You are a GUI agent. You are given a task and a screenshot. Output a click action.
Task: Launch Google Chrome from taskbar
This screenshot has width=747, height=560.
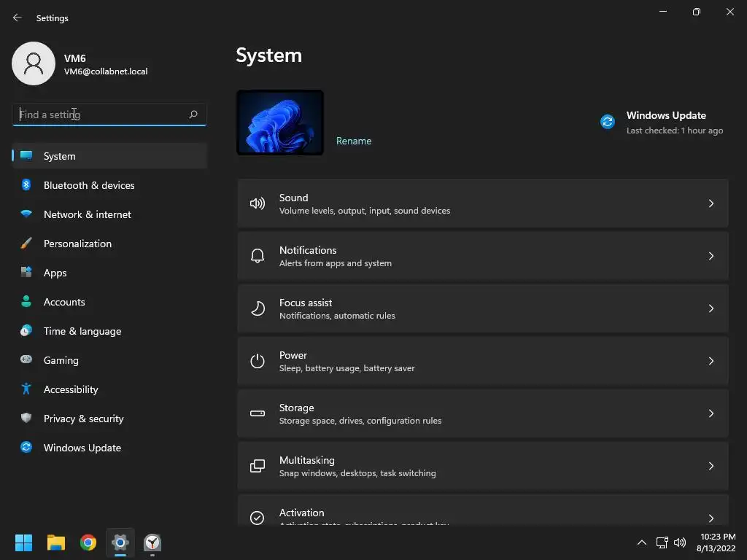pyautogui.click(x=88, y=542)
